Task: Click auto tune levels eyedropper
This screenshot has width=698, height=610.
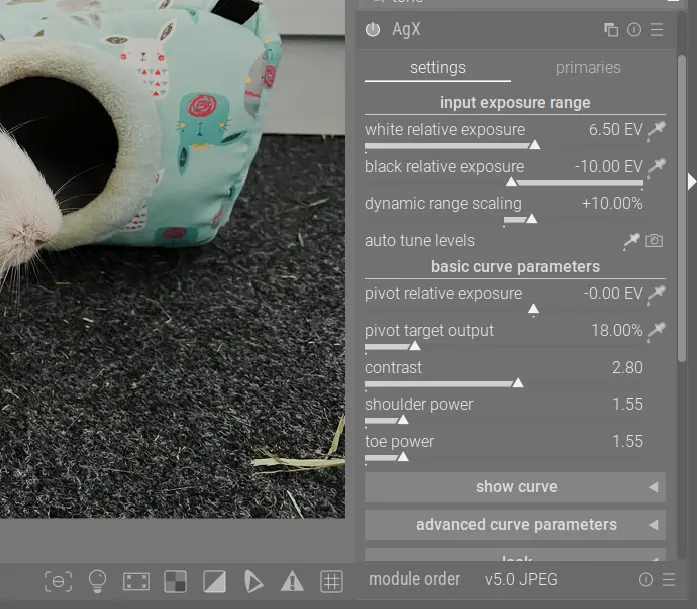Action: tap(631, 240)
